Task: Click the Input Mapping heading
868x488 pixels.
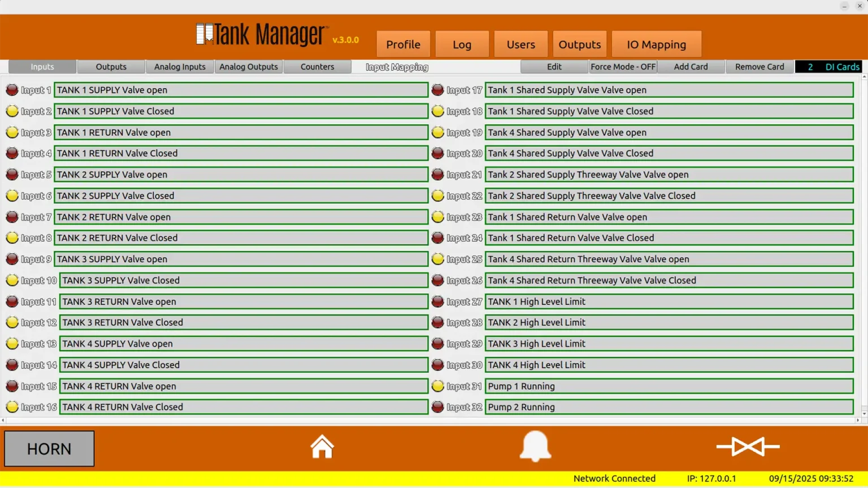Action: (397, 67)
